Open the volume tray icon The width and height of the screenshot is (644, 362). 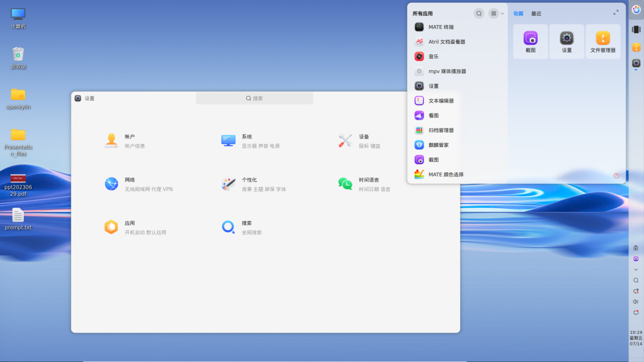[636, 302]
